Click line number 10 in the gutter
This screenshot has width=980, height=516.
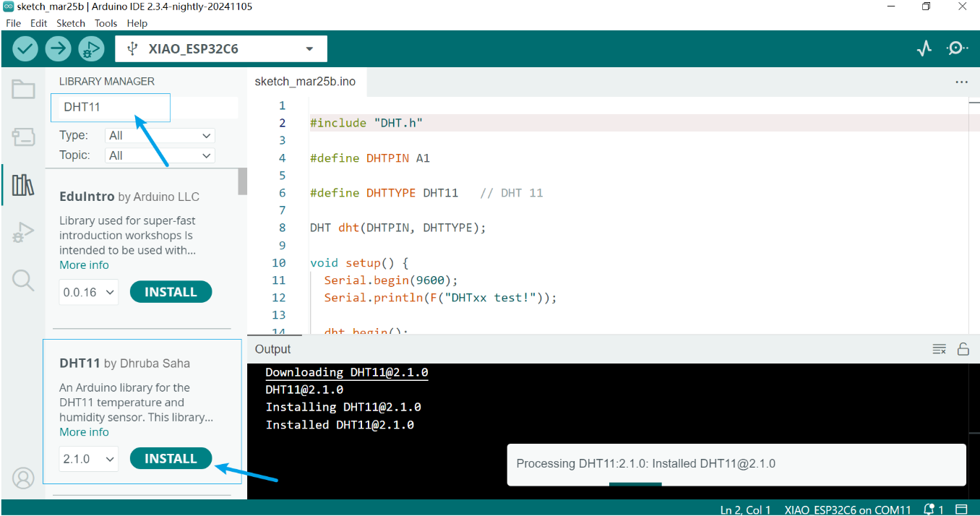(x=279, y=263)
